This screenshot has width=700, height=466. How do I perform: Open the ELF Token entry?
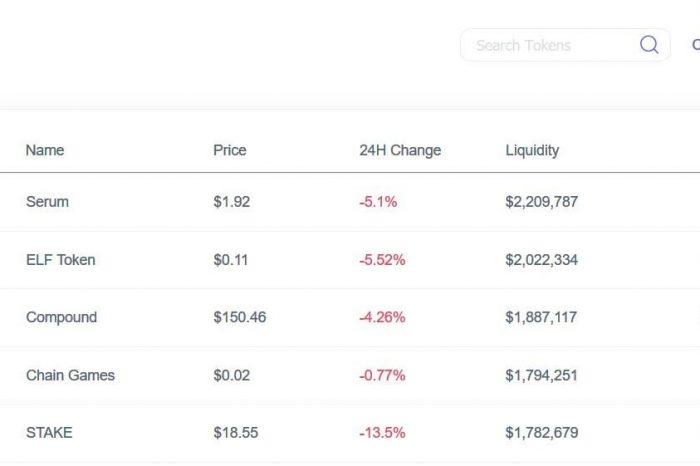61,260
